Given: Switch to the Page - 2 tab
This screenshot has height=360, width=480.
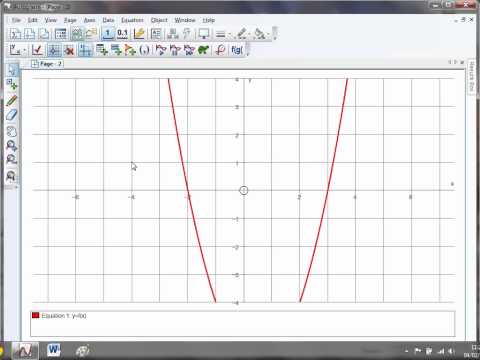Looking at the screenshot, I should coord(47,64).
